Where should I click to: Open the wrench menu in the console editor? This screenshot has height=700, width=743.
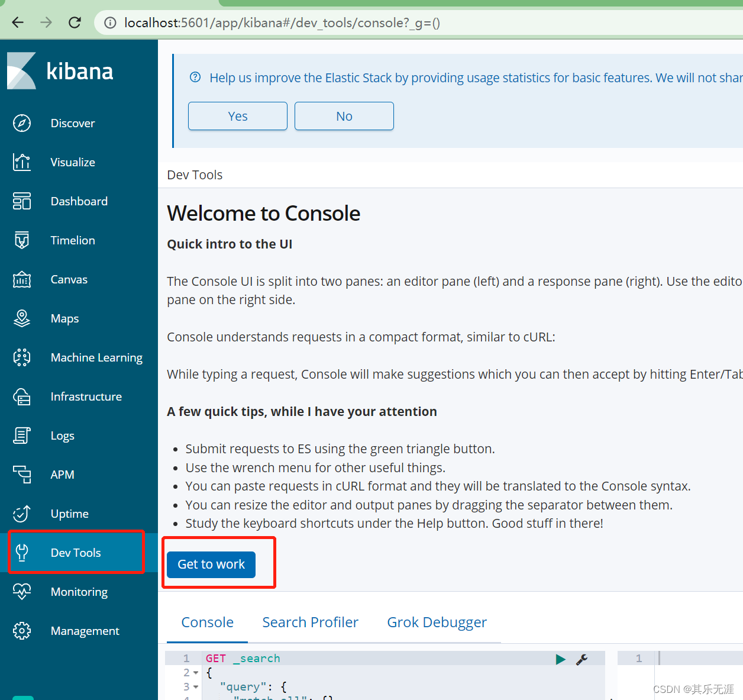coord(583,659)
